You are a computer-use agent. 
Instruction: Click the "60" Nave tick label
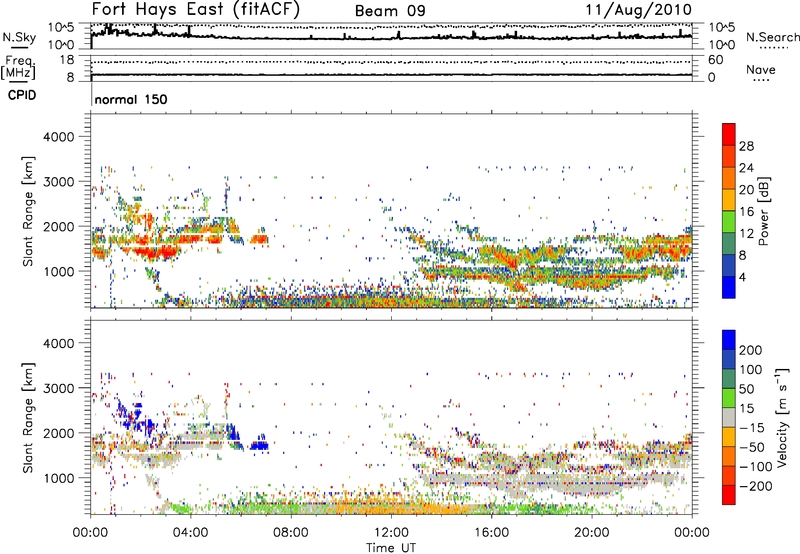click(715, 60)
